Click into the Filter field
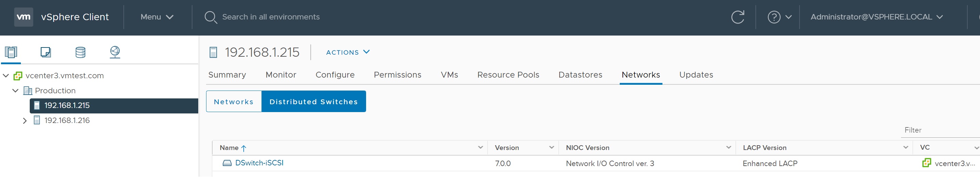Image resolution: width=980 pixels, height=177 pixels. point(940,130)
